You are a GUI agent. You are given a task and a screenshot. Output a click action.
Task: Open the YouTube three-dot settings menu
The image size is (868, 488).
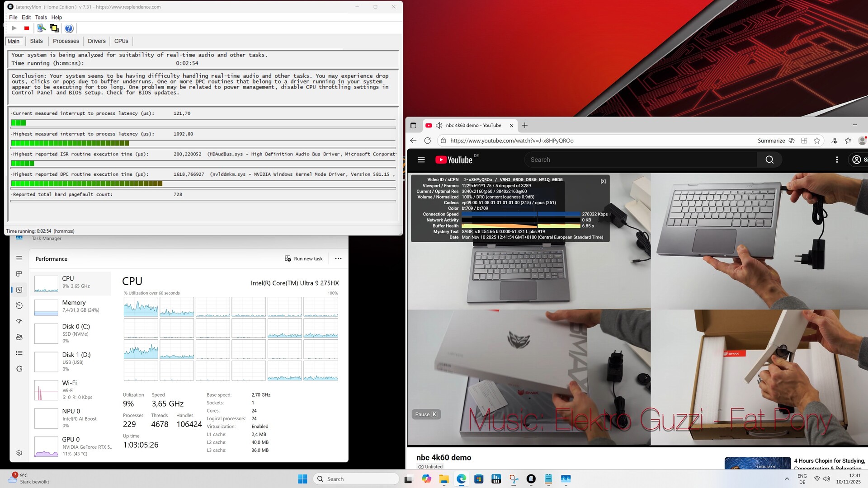[x=837, y=160]
